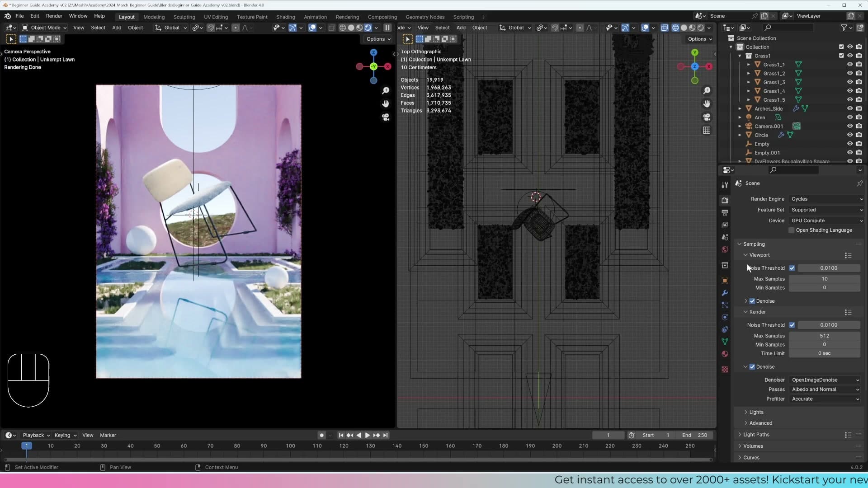Image resolution: width=868 pixels, height=488 pixels.
Task: Open the Device GPU Compute dropdown
Action: tap(827, 221)
